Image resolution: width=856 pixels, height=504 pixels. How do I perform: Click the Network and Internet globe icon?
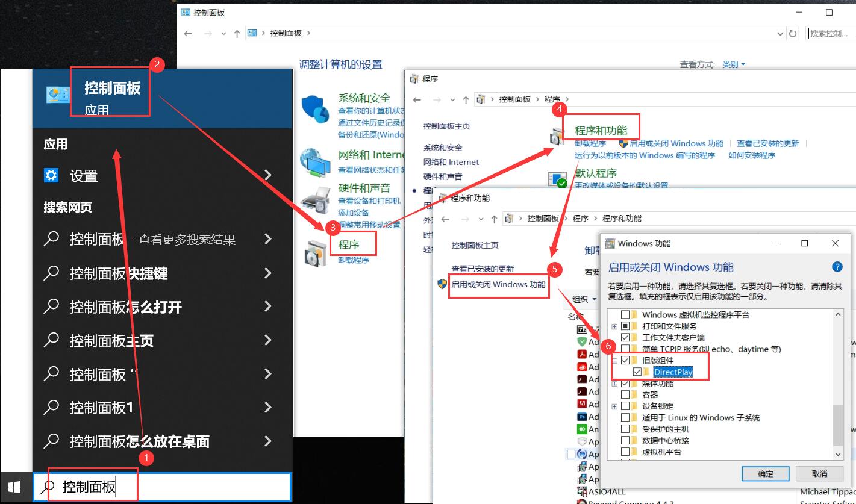[315, 161]
